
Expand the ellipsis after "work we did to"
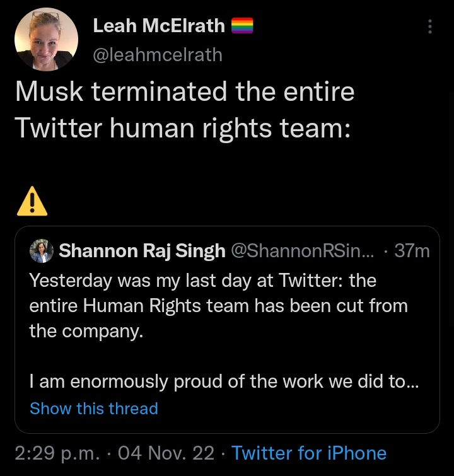point(412,382)
